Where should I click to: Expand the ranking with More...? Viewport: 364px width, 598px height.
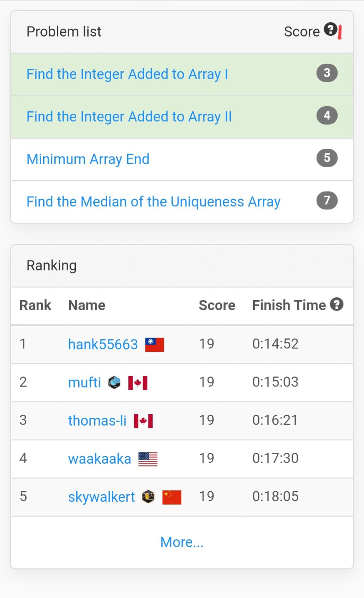click(182, 542)
